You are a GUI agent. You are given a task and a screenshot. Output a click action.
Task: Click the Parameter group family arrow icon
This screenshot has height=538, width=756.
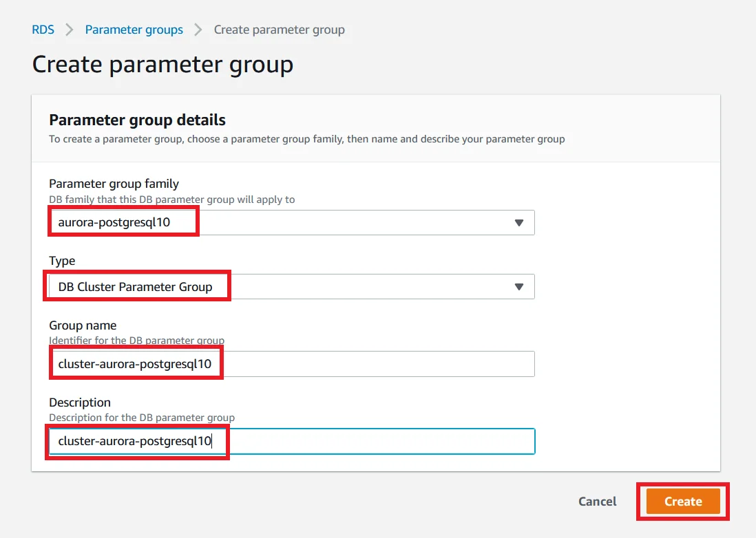point(518,222)
